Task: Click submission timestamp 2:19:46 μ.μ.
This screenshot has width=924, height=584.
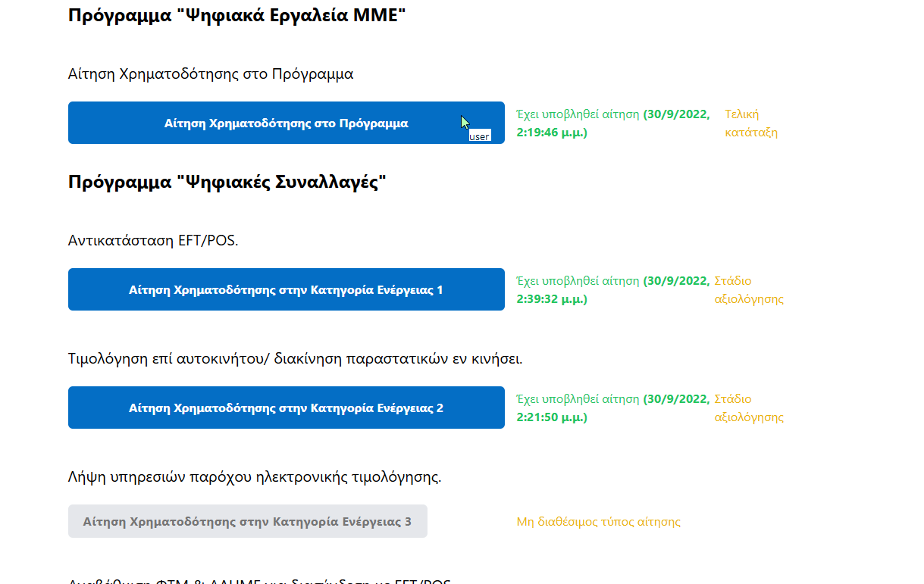Action: [552, 133]
